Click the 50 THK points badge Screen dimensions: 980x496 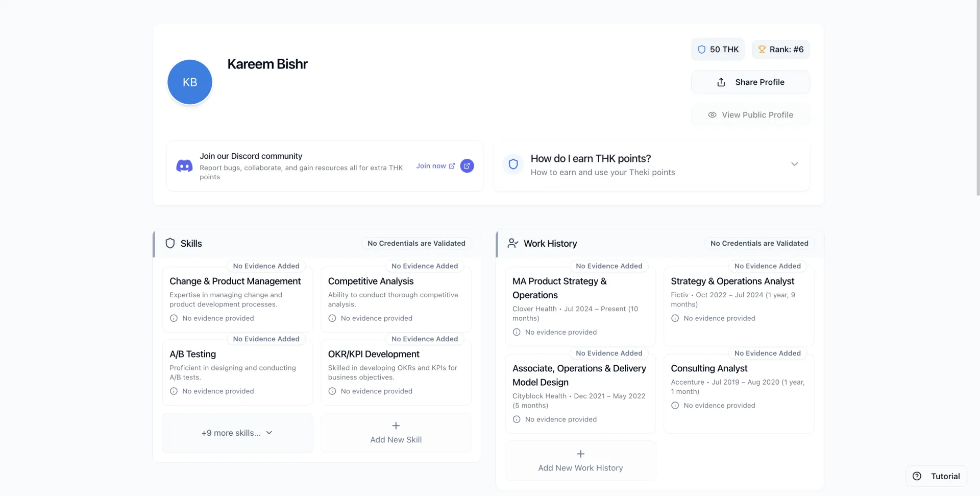tap(718, 50)
